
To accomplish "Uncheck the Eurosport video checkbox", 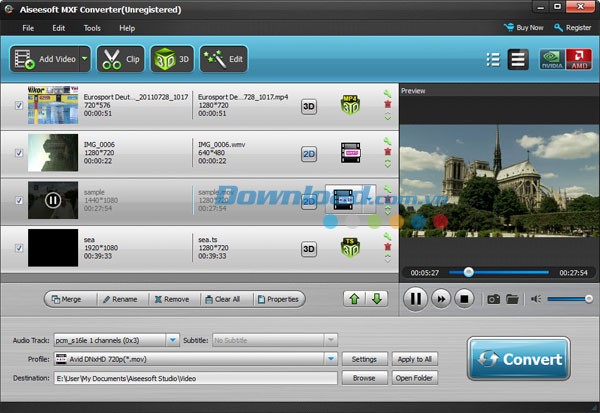I will click(19, 105).
